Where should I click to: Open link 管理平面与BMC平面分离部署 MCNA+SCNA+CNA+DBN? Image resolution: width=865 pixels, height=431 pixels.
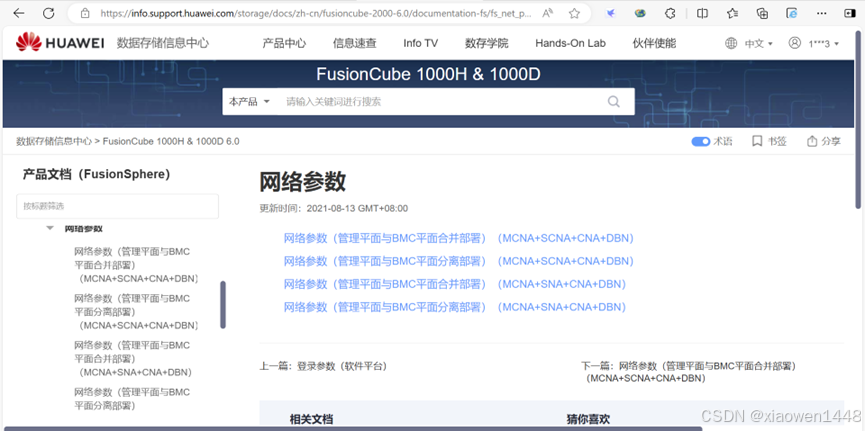pos(458,260)
